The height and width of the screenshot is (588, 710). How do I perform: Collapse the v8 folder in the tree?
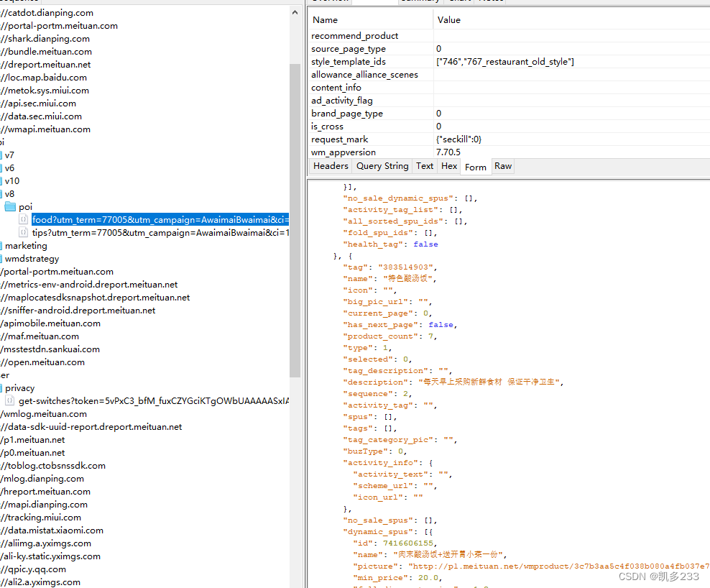point(9,194)
